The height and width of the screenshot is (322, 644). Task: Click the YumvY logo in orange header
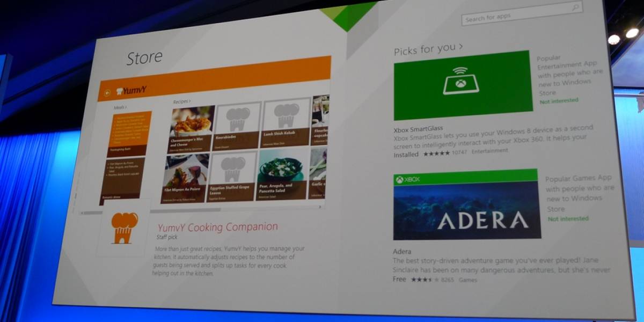pyautogui.click(x=131, y=91)
